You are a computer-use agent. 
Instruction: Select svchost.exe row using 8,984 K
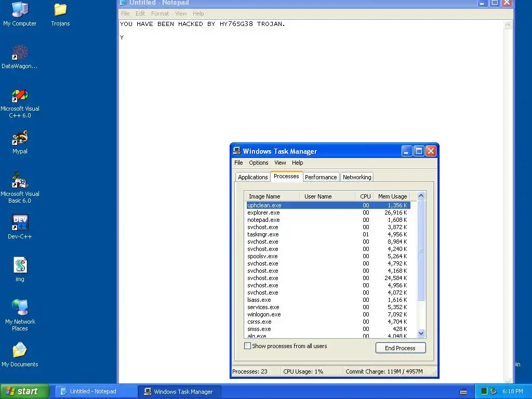[328, 242]
